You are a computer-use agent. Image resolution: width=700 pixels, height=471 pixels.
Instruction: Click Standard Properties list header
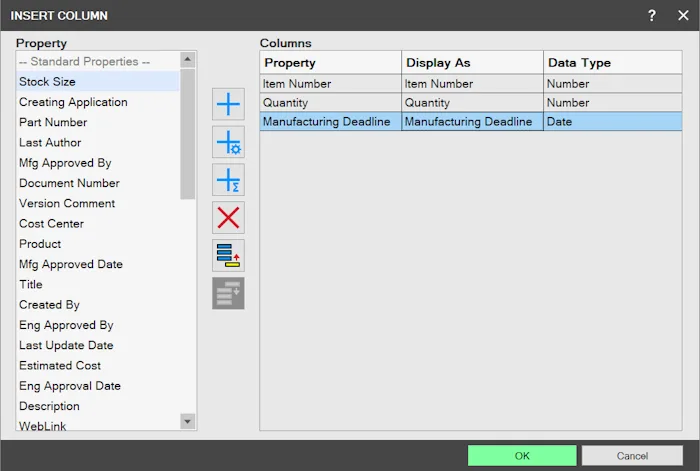click(98, 62)
